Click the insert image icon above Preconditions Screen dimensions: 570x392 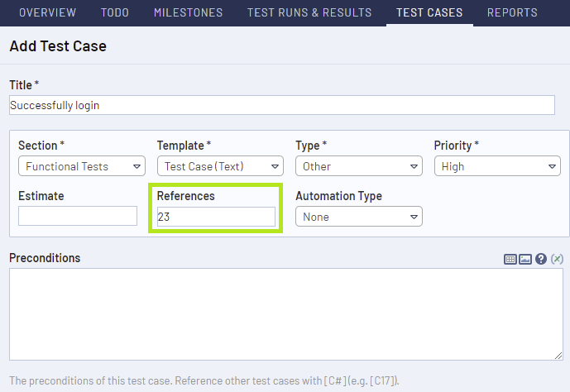[x=525, y=259]
